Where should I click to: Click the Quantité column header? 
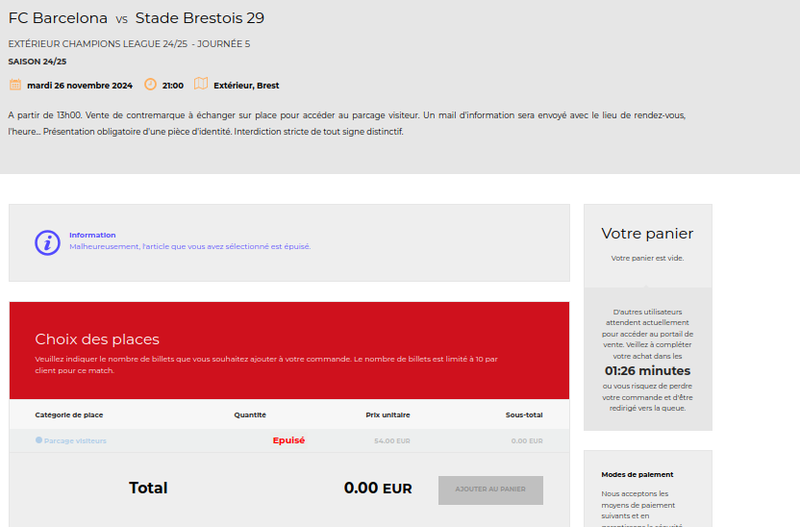[x=250, y=415]
